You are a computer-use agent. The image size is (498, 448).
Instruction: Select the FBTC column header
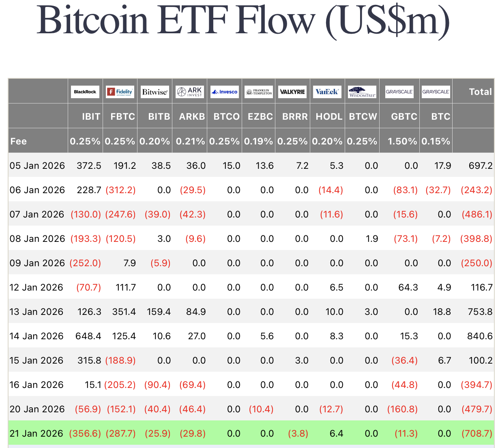tap(122, 116)
